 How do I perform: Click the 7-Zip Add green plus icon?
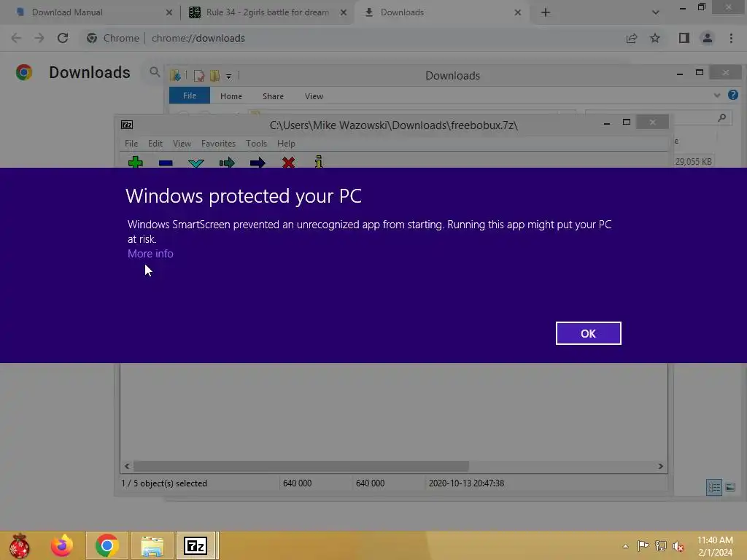click(x=135, y=163)
